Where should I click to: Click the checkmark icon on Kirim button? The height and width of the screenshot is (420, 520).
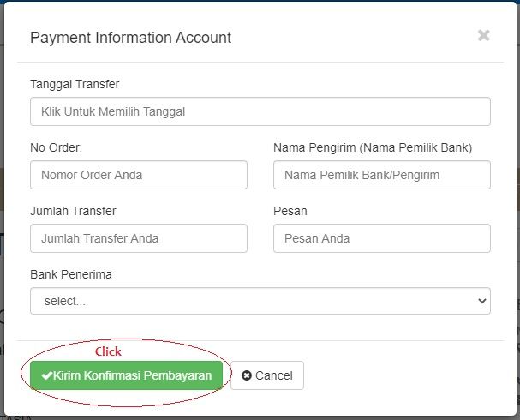(x=46, y=375)
